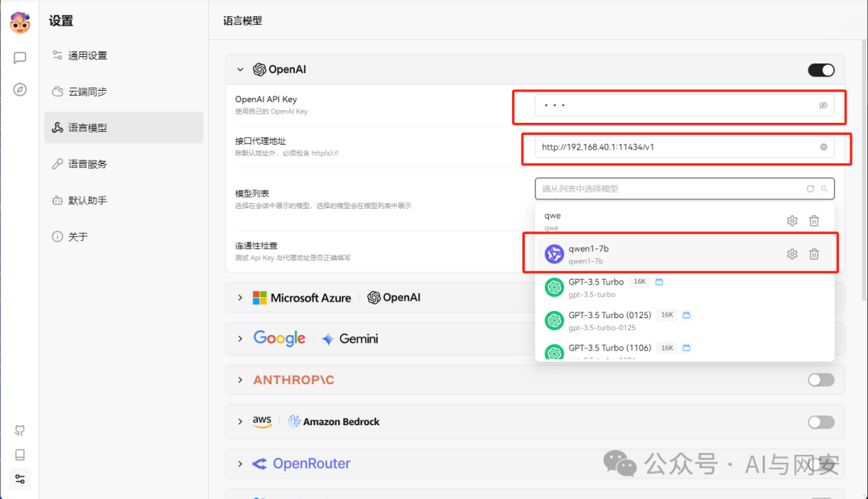Select 语言模型 settings page
This screenshot has height=499, width=868.
[x=124, y=128]
